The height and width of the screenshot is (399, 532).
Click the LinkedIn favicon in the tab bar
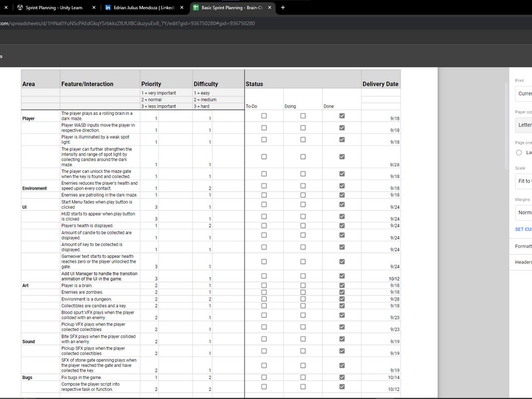tap(108, 7)
